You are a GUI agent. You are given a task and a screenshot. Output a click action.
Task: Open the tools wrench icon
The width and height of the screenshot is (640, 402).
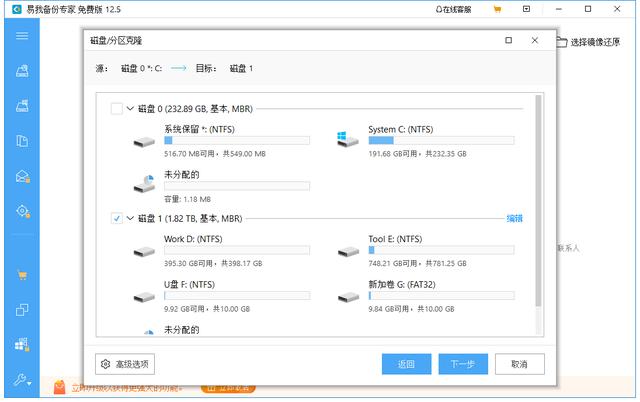pyautogui.click(x=22, y=380)
